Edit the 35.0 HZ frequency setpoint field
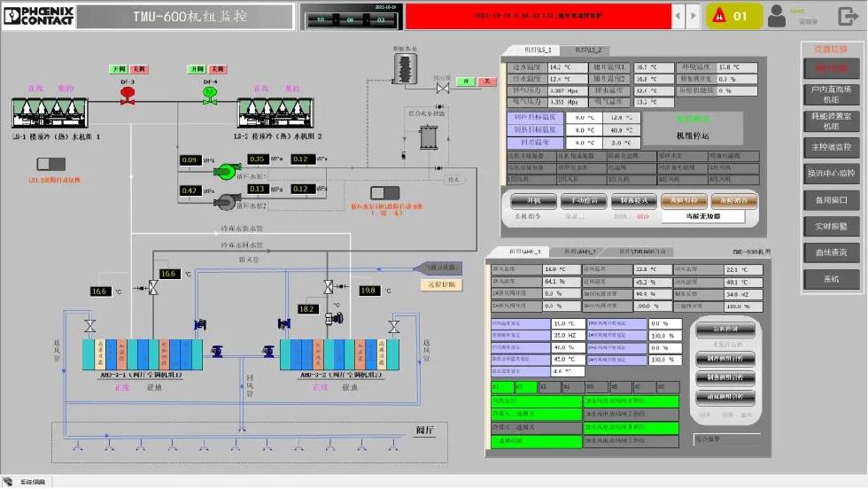868x489 pixels. pos(568,336)
